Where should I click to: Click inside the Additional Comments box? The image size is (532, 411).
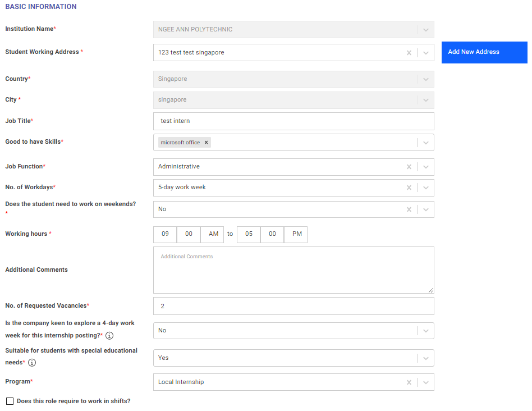[293, 270]
